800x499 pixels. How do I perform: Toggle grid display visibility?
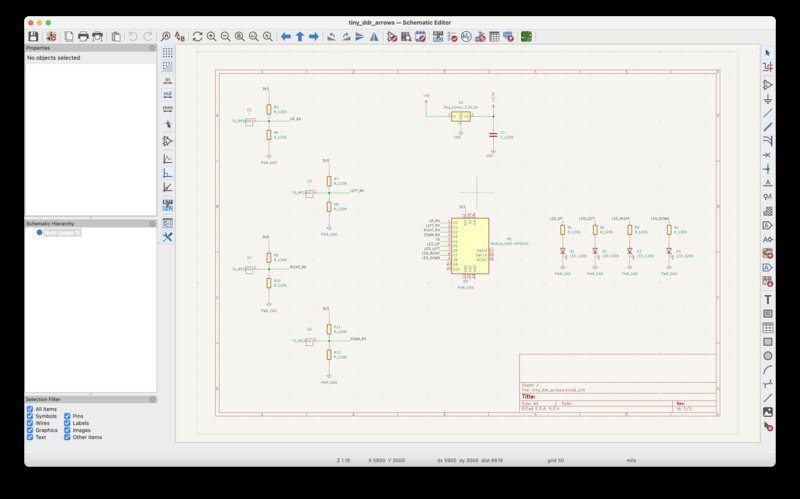point(167,51)
